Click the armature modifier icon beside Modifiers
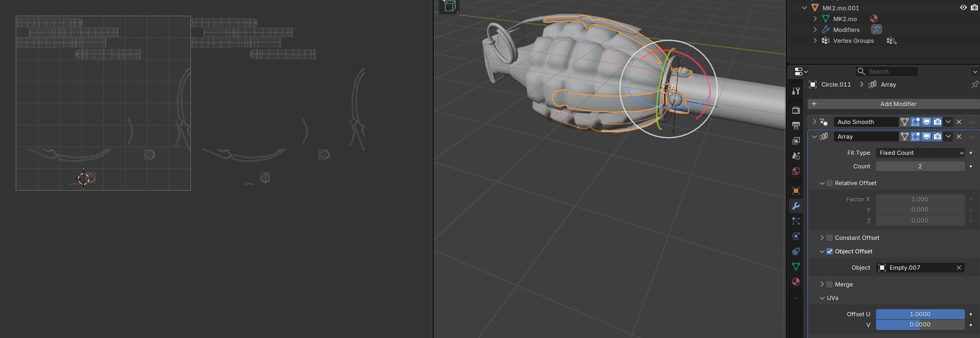Screen dimensions: 980x338 point(876,30)
